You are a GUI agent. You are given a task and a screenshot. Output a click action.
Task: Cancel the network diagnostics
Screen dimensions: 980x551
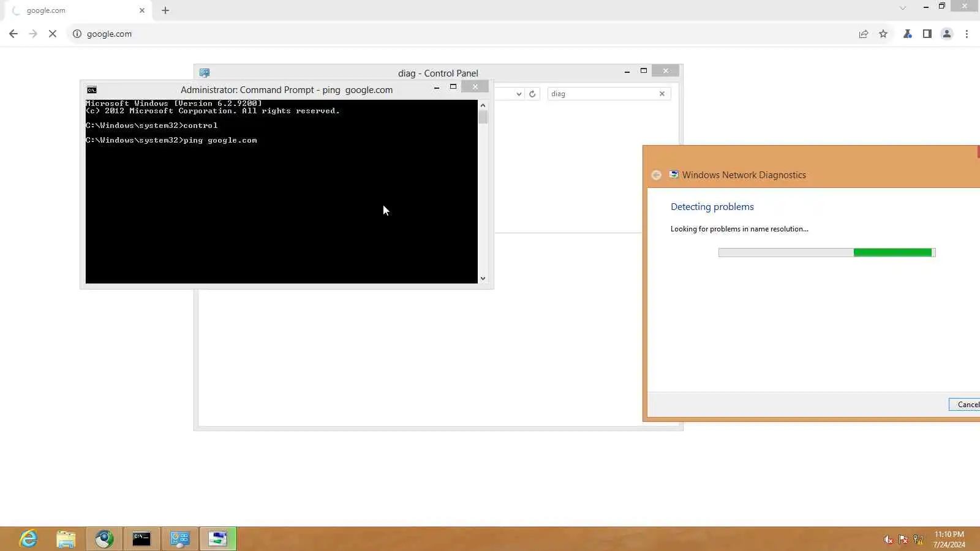pos(965,405)
